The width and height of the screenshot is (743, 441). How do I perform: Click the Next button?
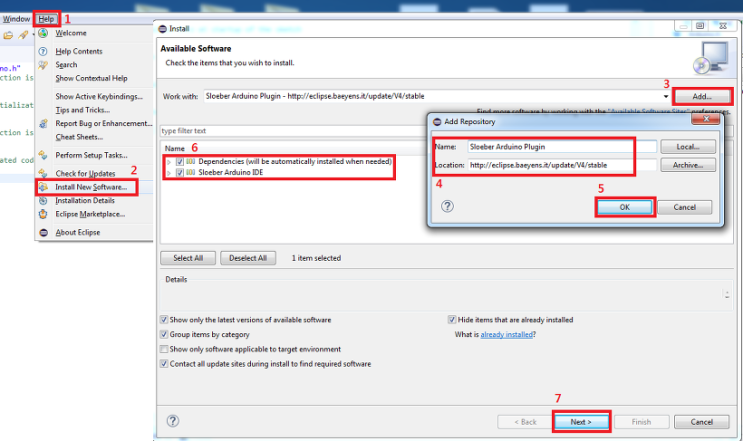point(581,422)
